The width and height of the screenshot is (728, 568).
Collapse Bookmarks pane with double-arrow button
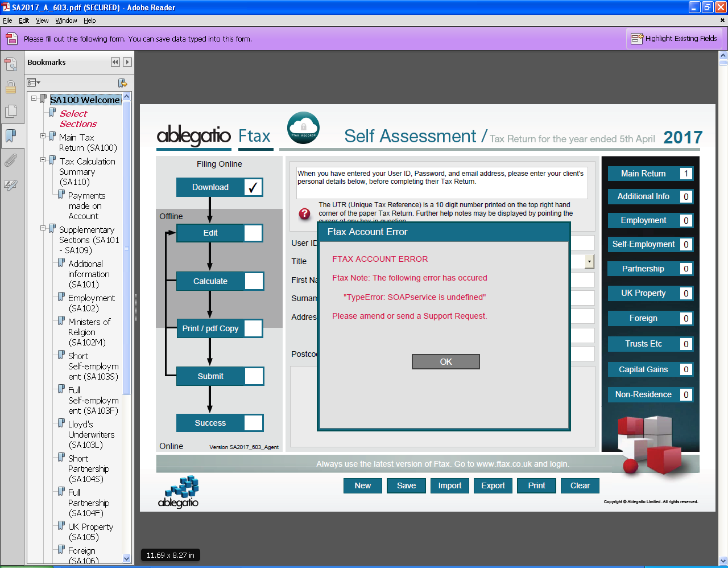pos(115,62)
